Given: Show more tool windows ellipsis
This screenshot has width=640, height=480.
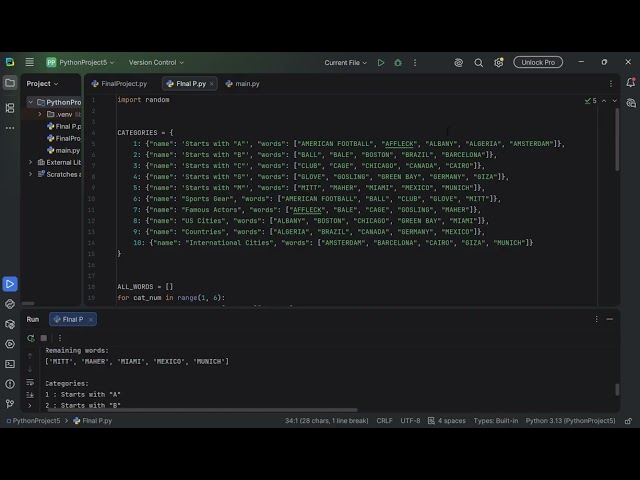Looking at the screenshot, I should click(10, 128).
